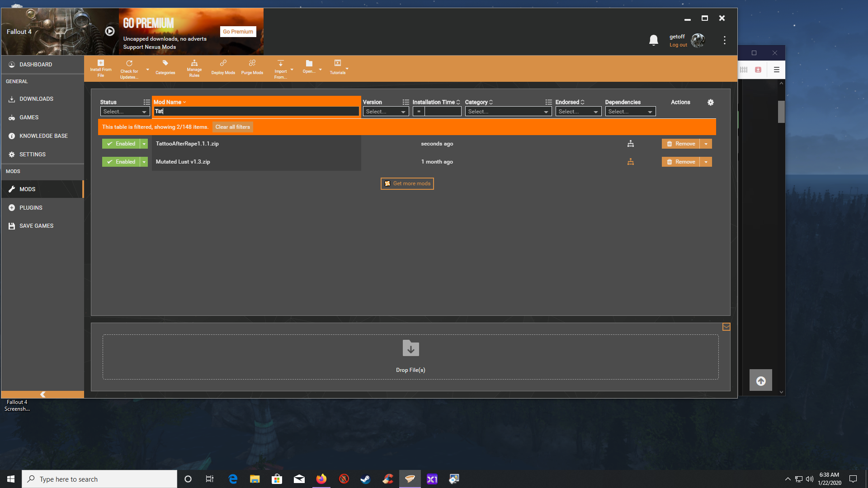Open Knowledge Base section
The height and width of the screenshot is (488, 868).
(x=42, y=136)
